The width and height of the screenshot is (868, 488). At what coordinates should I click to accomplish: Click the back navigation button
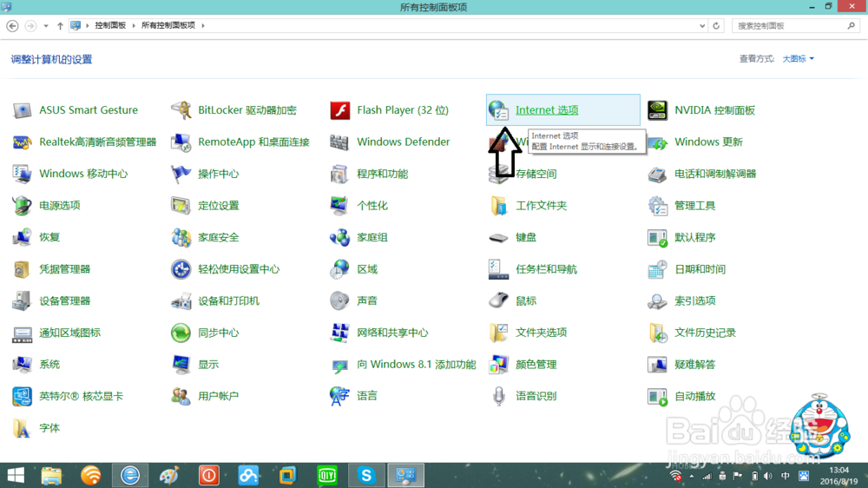pyautogui.click(x=12, y=25)
